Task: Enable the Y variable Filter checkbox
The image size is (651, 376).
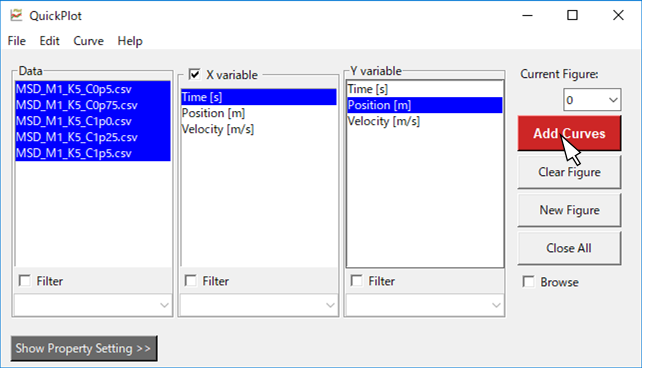Action: 356,281
